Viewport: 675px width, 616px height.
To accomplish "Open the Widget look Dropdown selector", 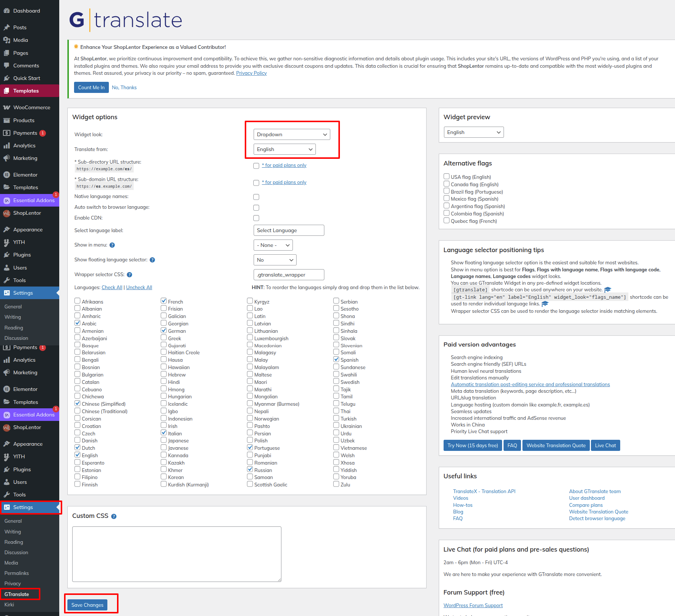I will [x=292, y=134].
